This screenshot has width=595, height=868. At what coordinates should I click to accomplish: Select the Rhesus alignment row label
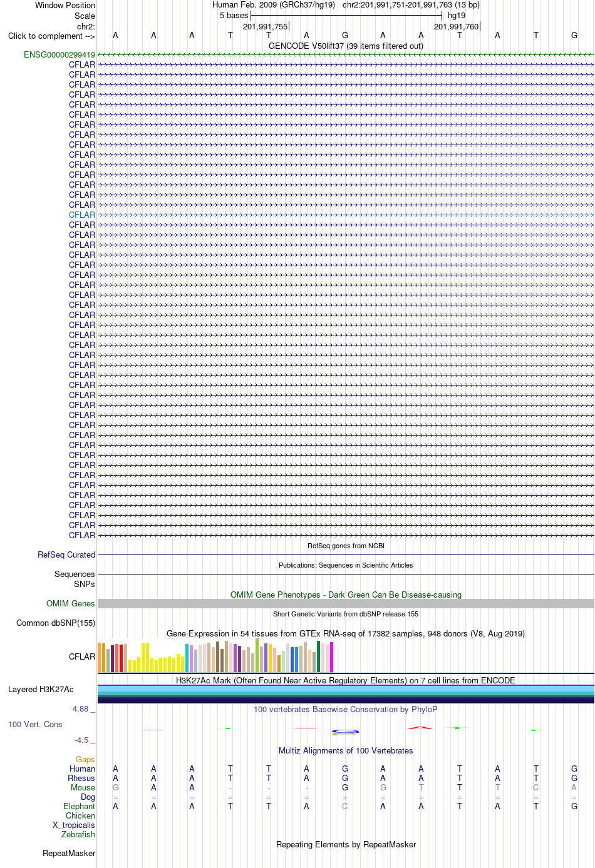81,778
